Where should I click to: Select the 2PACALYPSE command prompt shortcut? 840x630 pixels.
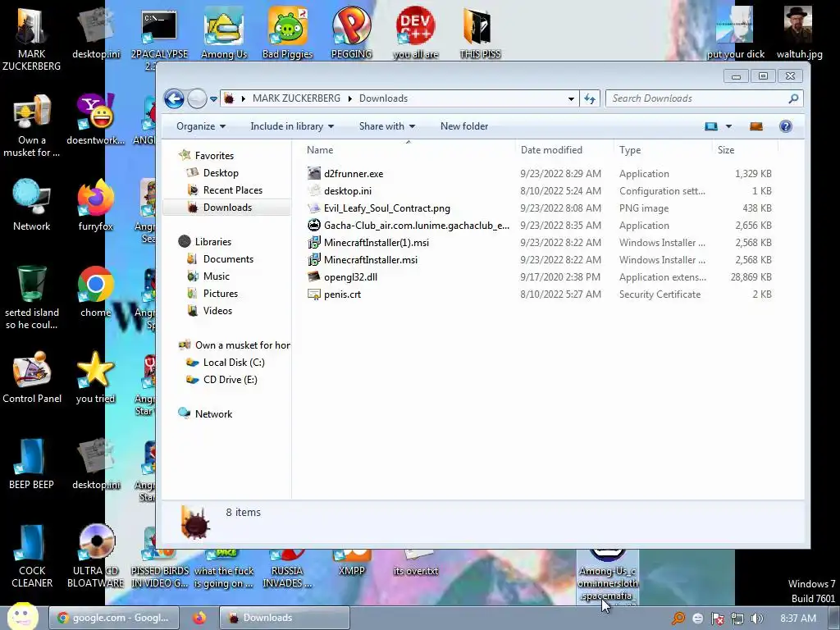[160, 39]
